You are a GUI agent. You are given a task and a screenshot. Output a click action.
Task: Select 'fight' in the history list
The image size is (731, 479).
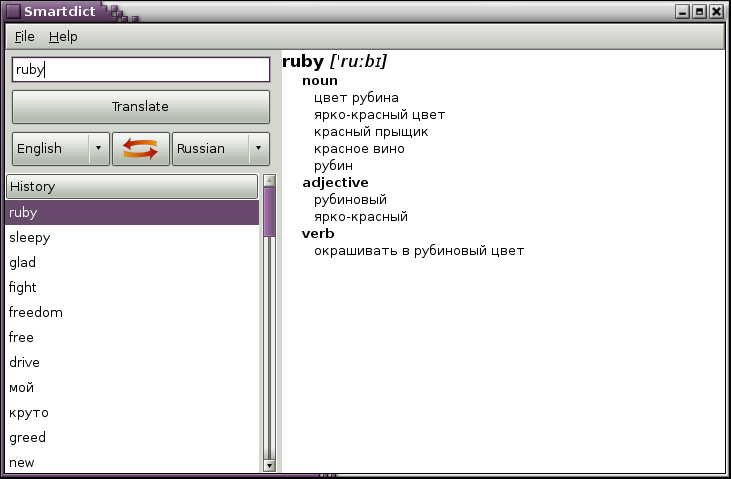pos(132,287)
